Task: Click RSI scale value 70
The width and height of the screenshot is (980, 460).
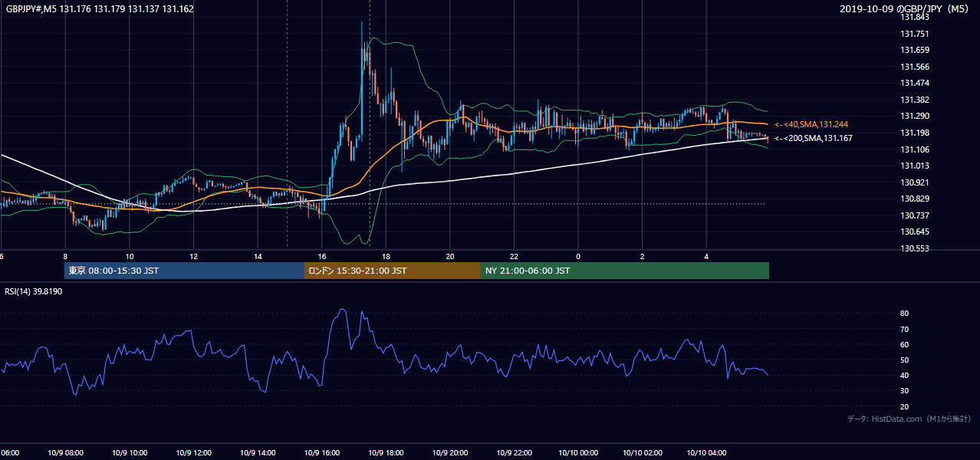Action: (905, 329)
